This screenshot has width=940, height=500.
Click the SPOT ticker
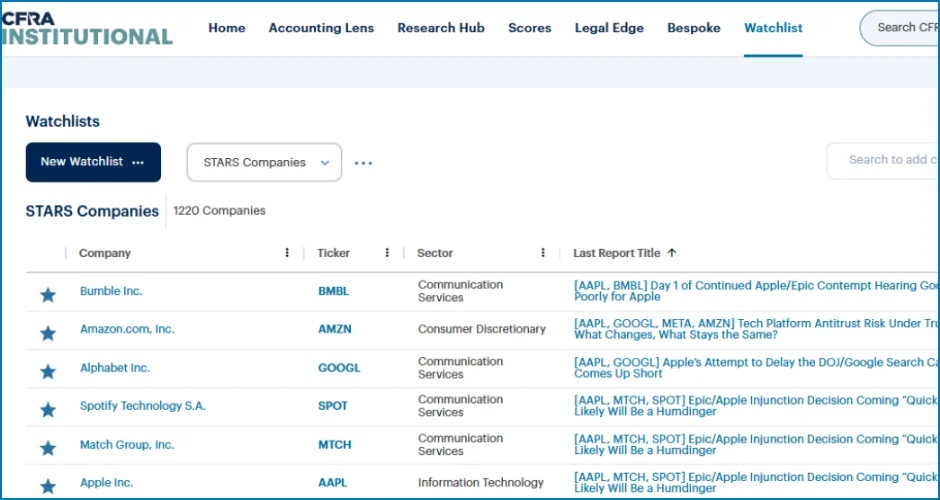[333, 406]
